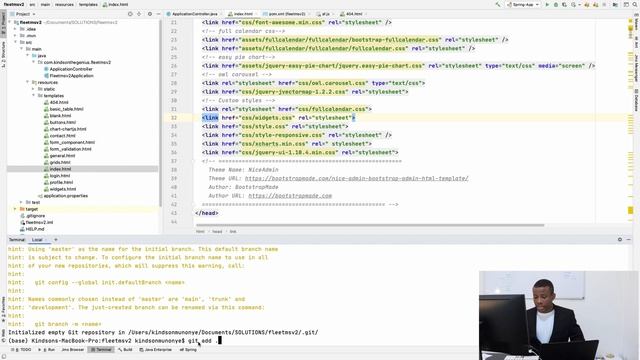Open general.html in project tree
The width and height of the screenshot is (640, 360).
[x=59, y=156]
